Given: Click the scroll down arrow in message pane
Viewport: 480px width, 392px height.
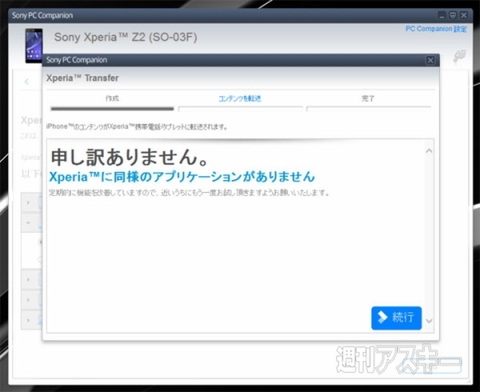Looking at the screenshot, I should pos(429,321).
